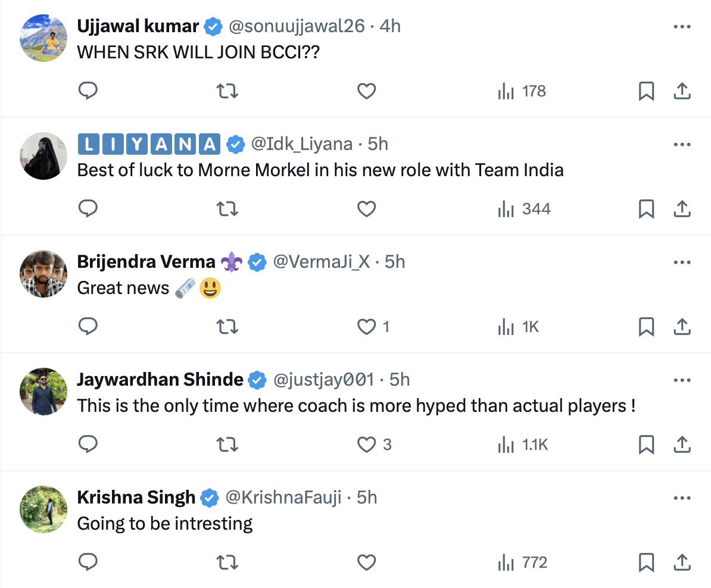Share Brijendra Verma's tweet
711x588 pixels.
pos(682,327)
